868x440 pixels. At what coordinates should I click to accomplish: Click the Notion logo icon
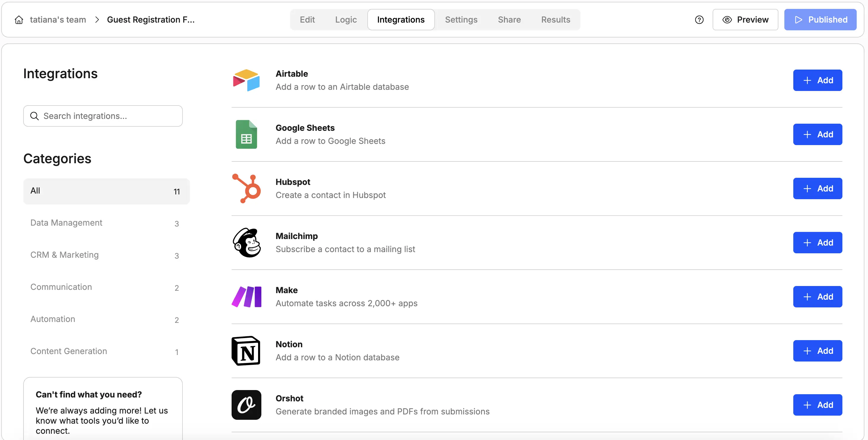[x=246, y=351]
